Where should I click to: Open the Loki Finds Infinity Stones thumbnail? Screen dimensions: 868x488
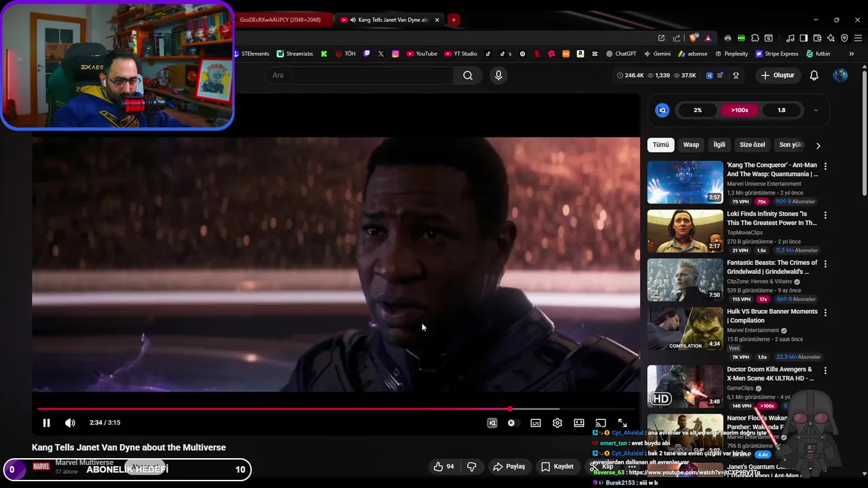point(685,231)
